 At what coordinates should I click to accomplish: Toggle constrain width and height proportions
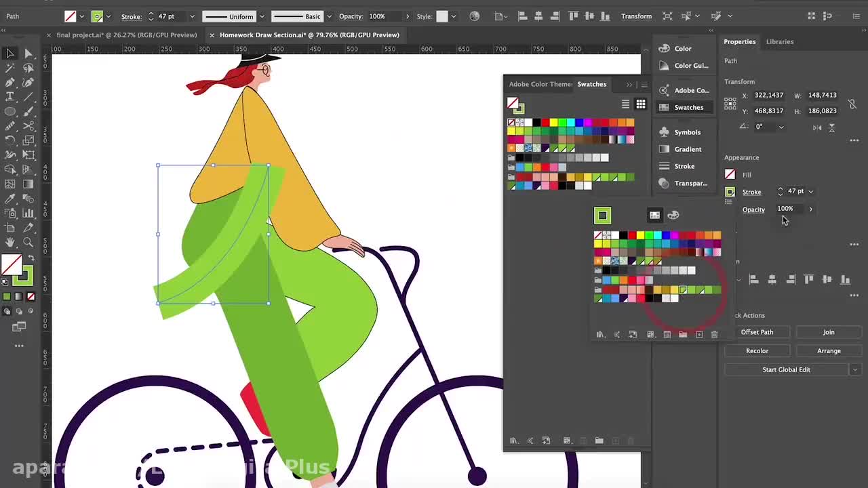tap(852, 104)
